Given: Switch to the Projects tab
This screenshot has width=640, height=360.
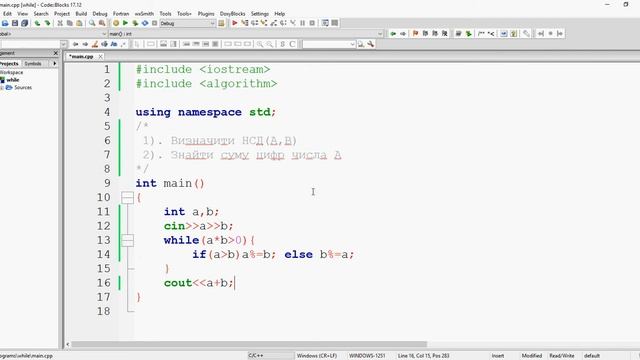Looking at the screenshot, I should click(9, 64).
